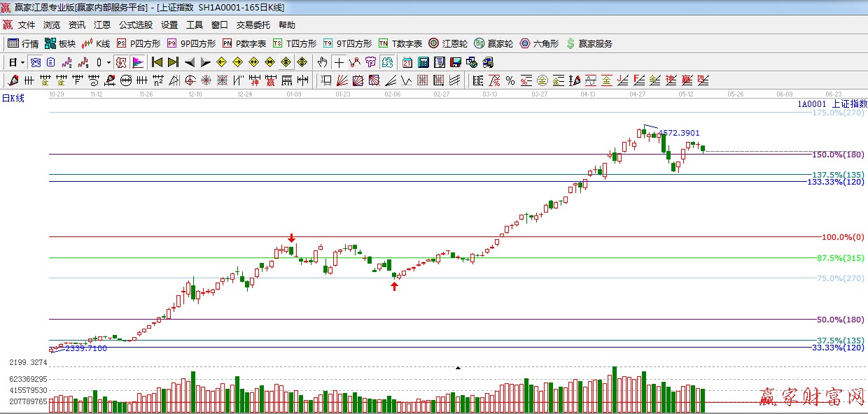Open the 行情 market quotes view

click(23, 43)
